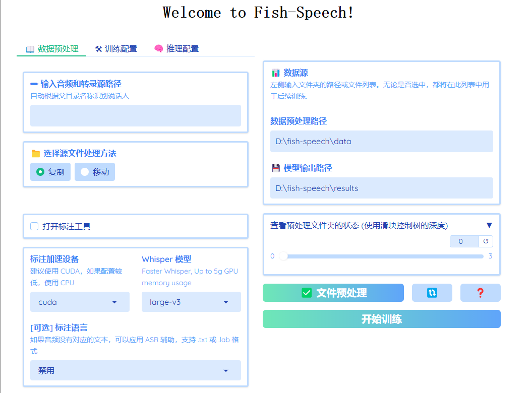The width and height of the screenshot is (532, 393).
Task: Select the 移动 radio option
Action: click(x=95, y=172)
